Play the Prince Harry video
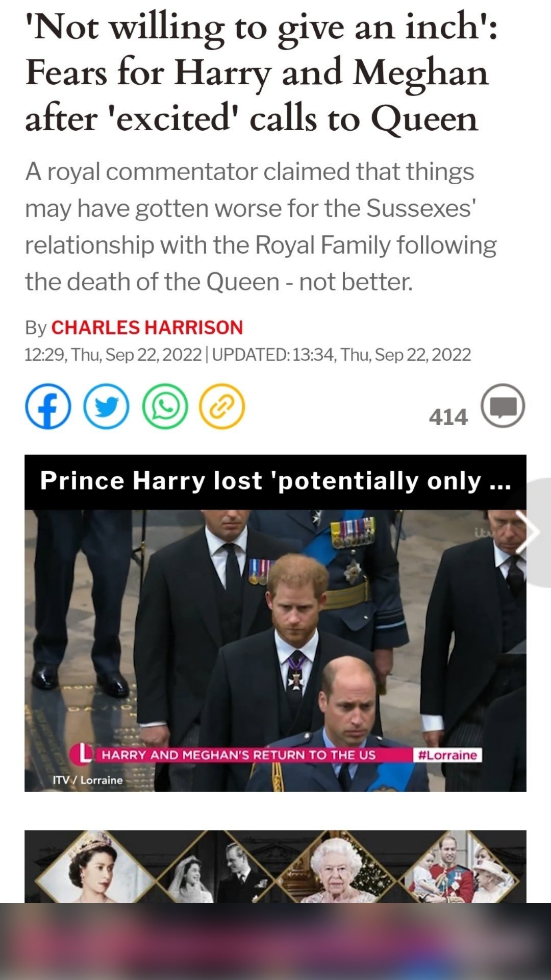551x980 pixels. click(275, 651)
